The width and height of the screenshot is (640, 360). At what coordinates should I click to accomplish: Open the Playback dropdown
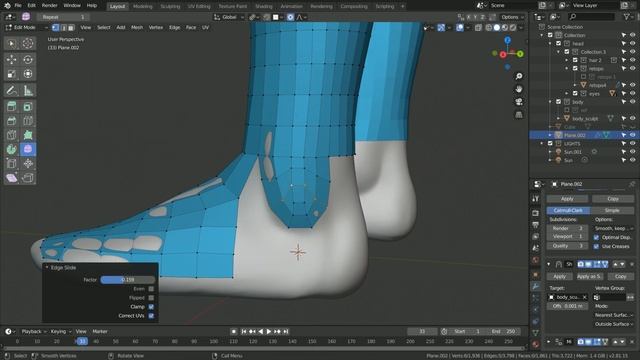click(x=33, y=331)
